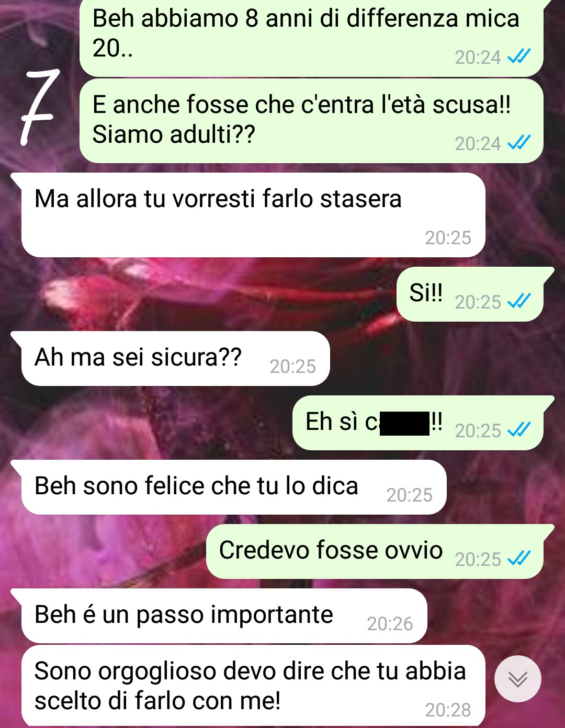Tap the black censored box in message
The image size is (565, 728).
point(404,423)
